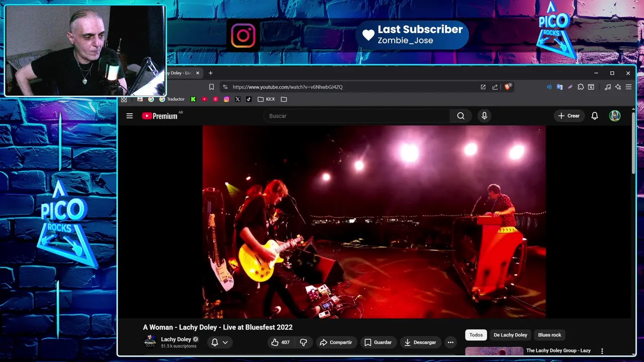Open the account avatar menu
The height and width of the screenshot is (362, 644).
coord(614,116)
